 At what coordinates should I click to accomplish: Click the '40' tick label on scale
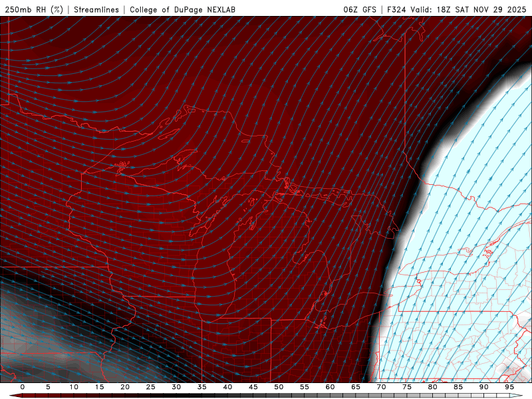coord(227,387)
